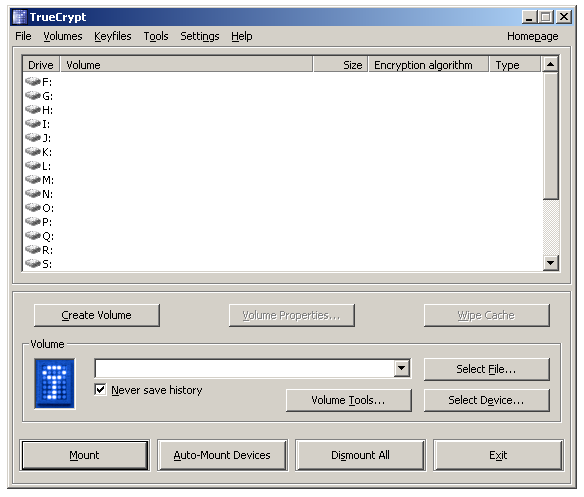Open the Homepage link in menu bar
The image size is (584, 497).
click(x=532, y=36)
